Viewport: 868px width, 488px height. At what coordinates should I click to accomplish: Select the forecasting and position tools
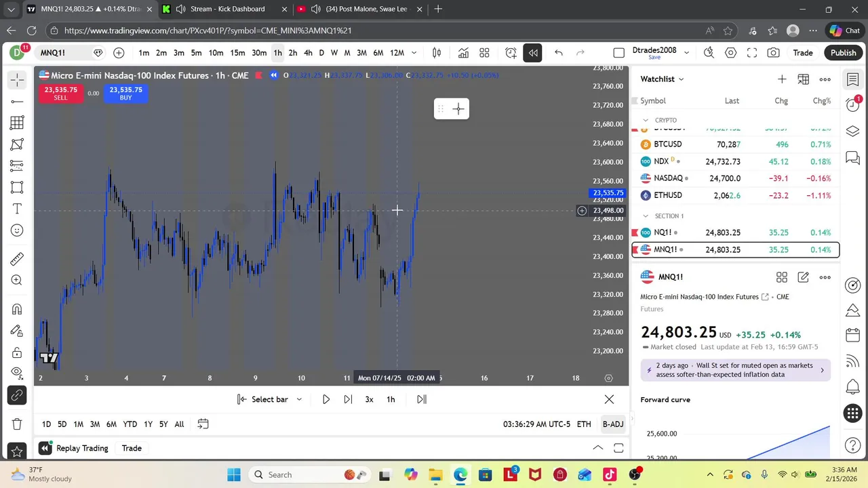(17, 166)
